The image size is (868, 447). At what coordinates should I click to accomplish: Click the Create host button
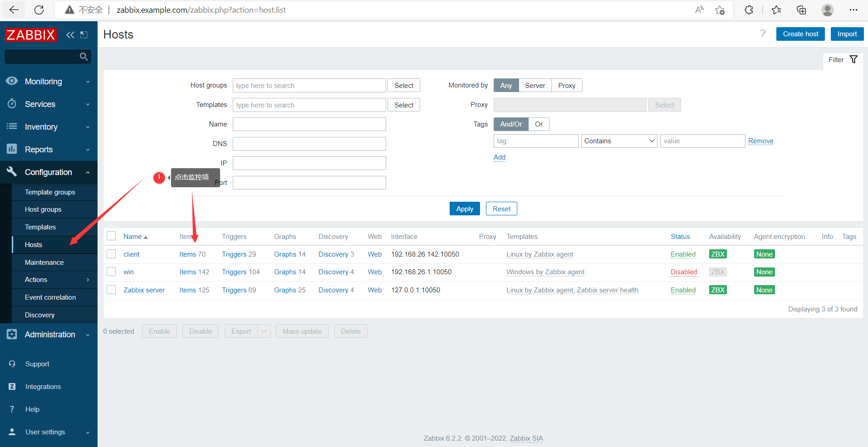click(x=800, y=34)
